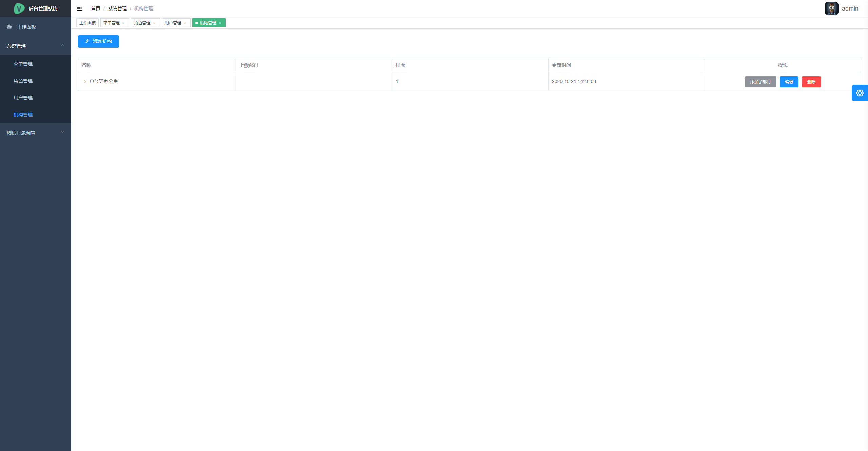Close the 菜单管理 tab
Image resolution: width=868 pixels, height=451 pixels.
pos(124,23)
